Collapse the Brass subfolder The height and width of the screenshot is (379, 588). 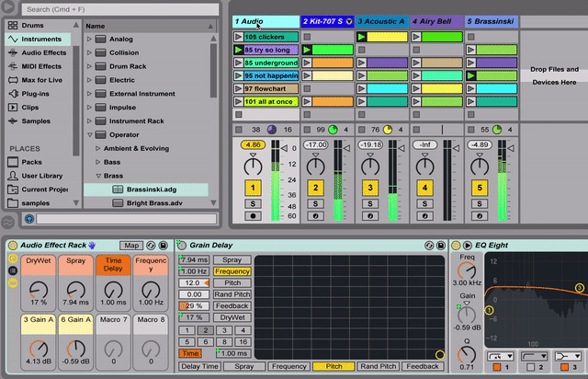(x=98, y=176)
